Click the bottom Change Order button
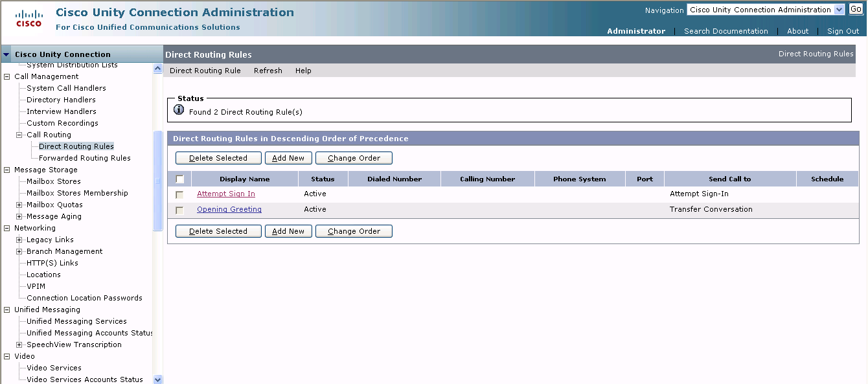The width and height of the screenshot is (868, 384). click(354, 231)
